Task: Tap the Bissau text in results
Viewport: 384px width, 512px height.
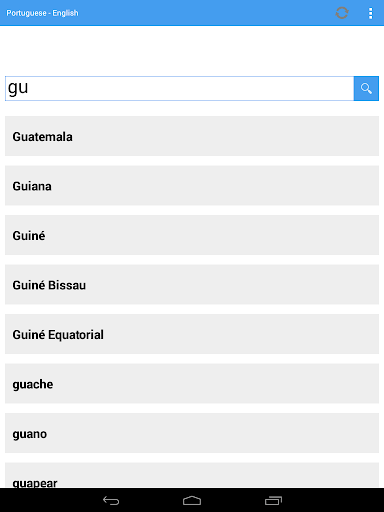Action: coord(67,285)
